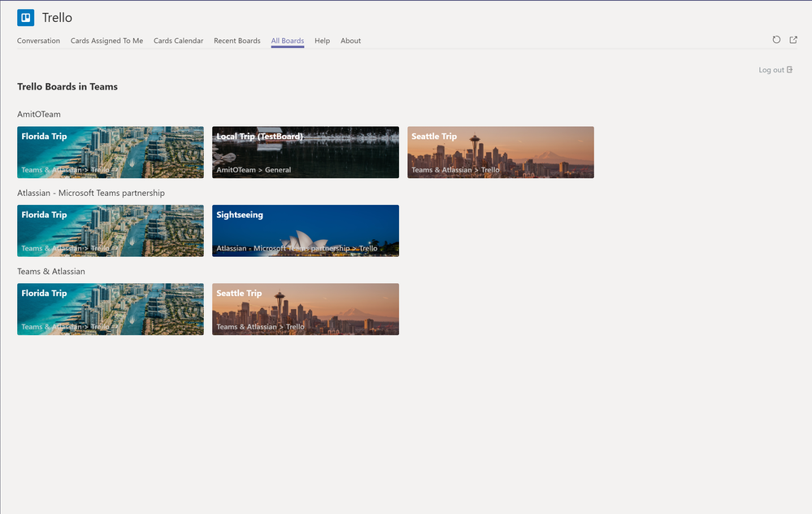Select the All Boards tab
812x514 pixels.
(288, 41)
